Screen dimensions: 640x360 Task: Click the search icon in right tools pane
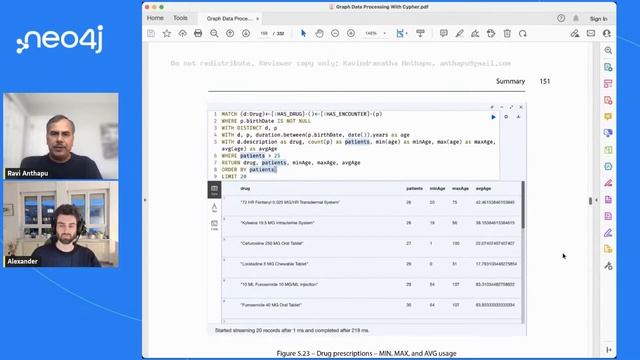[608, 50]
